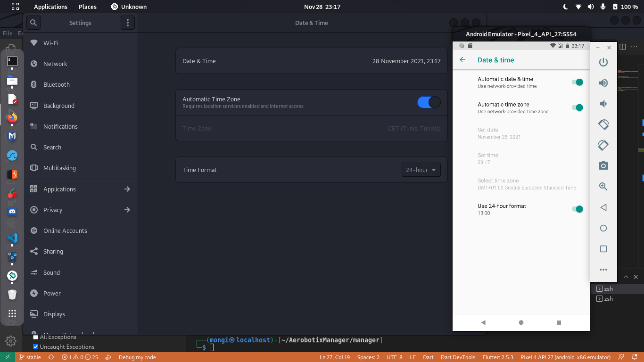Image resolution: width=644 pixels, height=362 pixels.
Task: Click the clock Nov 28 23:17 in top bar
Action: (322, 7)
